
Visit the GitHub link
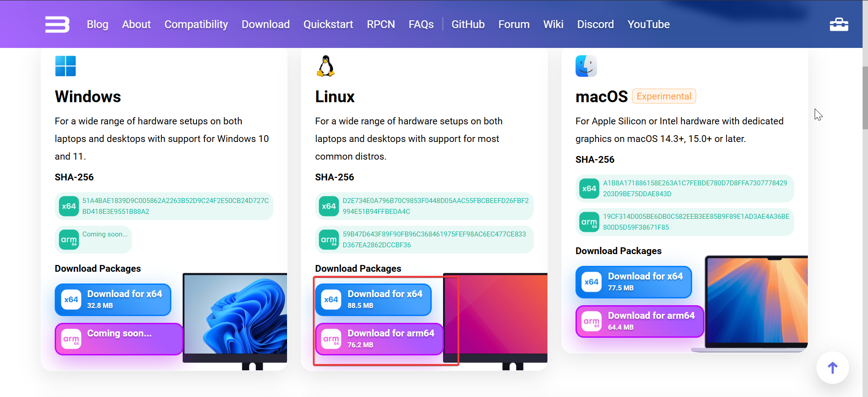click(x=468, y=24)
